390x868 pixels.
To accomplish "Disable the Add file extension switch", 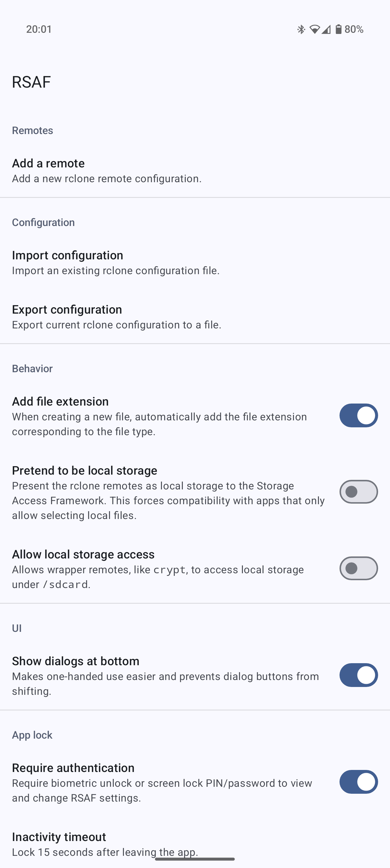I will [358, 415].
